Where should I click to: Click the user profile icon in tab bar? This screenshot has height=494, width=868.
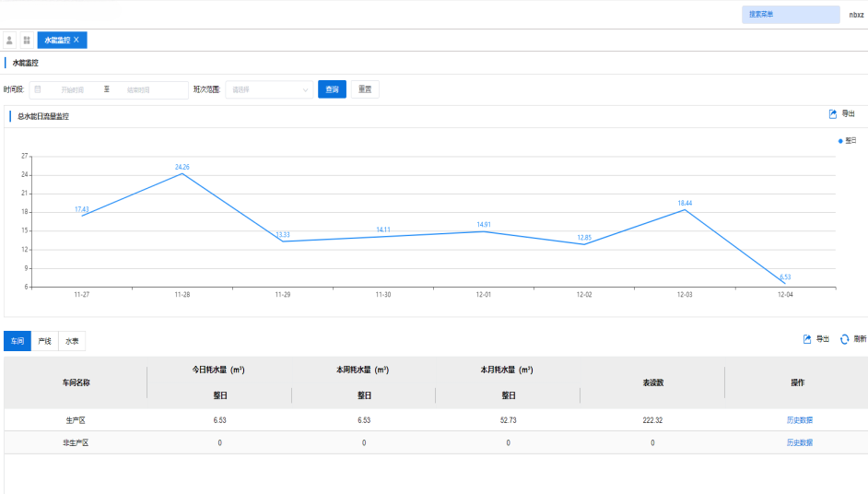coord(10,40)
